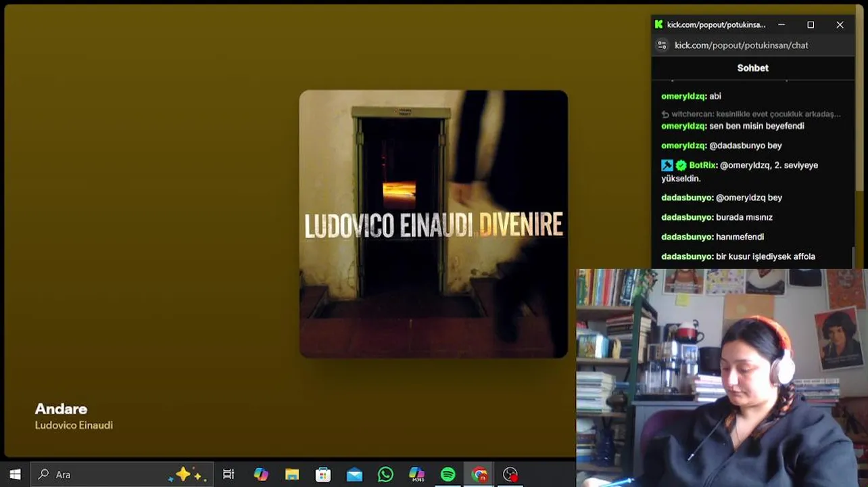The width and height of the screenshot is (868, 487).
Task: Click the search sparkle highlights icon
Action: [x=187, y=474]
